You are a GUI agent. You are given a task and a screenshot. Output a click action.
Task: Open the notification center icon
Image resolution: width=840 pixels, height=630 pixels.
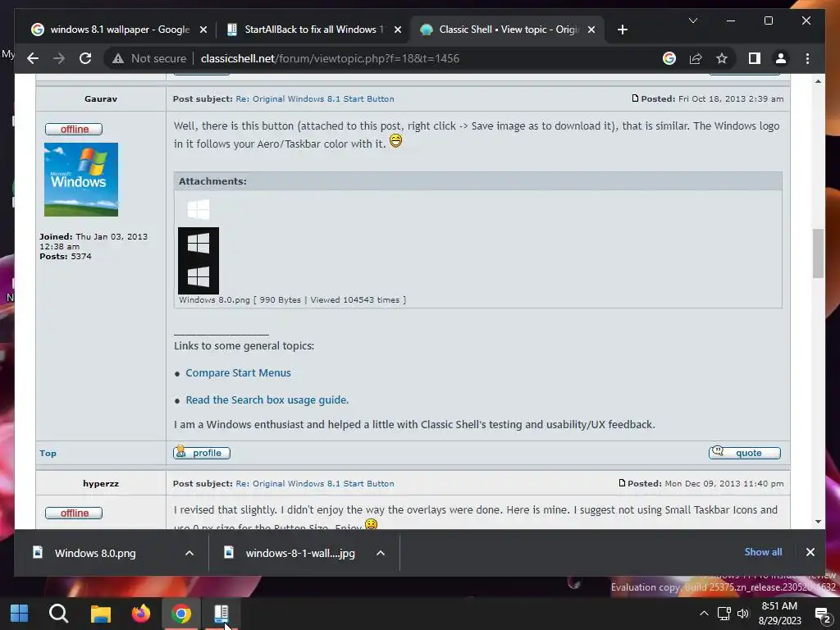pos(822,614)
